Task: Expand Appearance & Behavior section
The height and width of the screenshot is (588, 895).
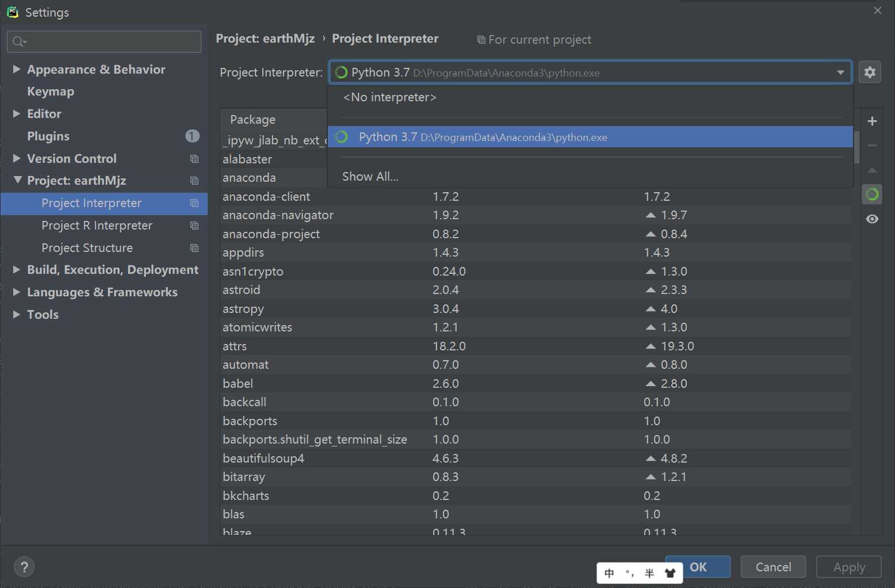Action: (x=17, y=69)
